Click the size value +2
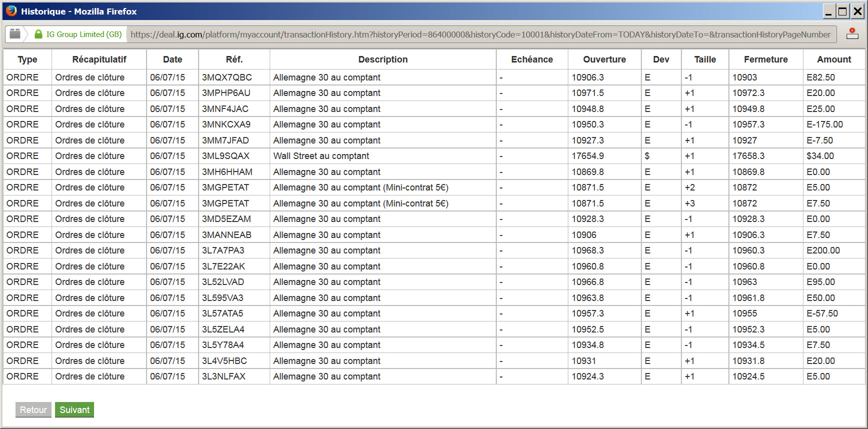 690,187
